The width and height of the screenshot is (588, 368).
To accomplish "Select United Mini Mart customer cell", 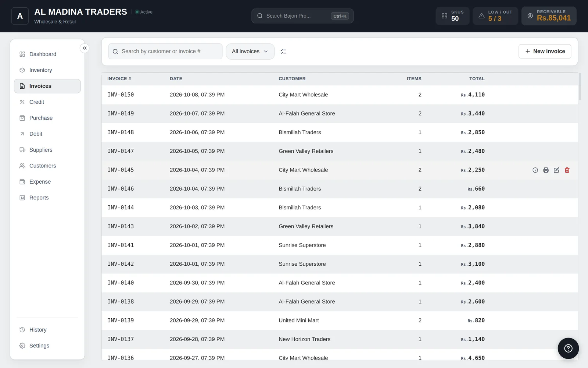I will coord(299,320).
